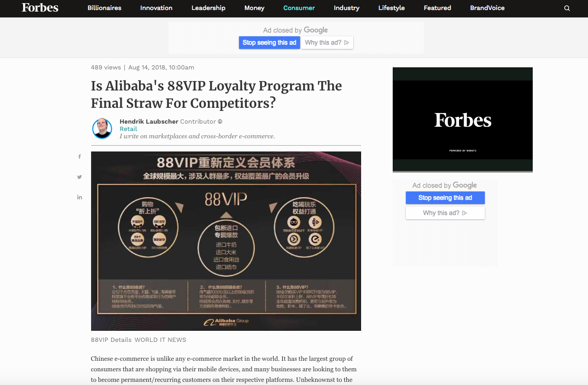Screen dimensions: 588x385
Task: Click the 88VIP article image
Action: click(x=226, y=241)
